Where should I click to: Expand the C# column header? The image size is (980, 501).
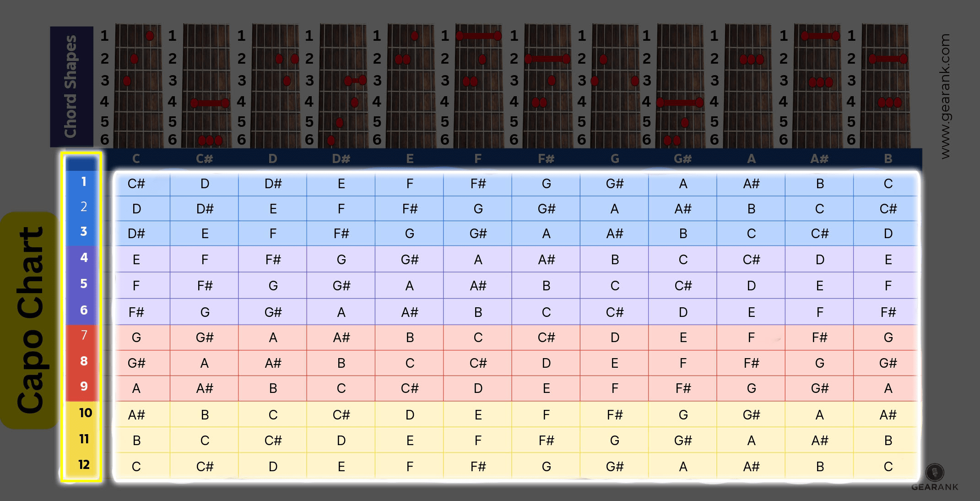click(x=205, y=159)
